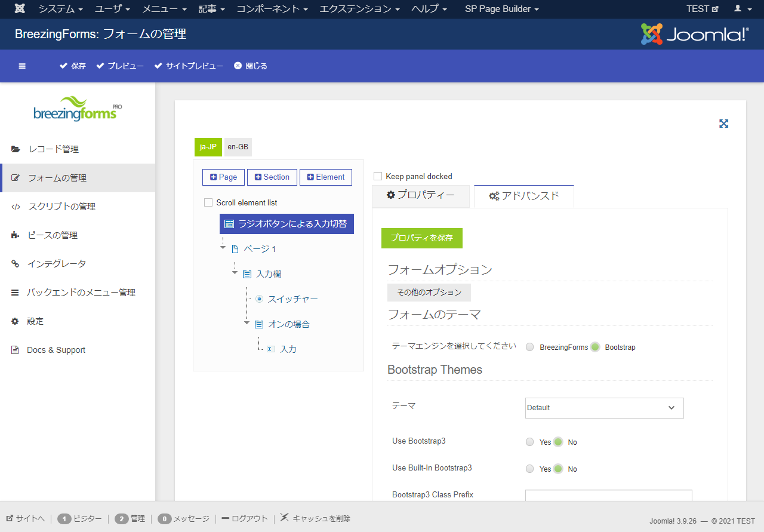Viewport: 764px width, 532px height.
Task: Enable the Keep panel docked checkbox
Action: coord(377,176)
